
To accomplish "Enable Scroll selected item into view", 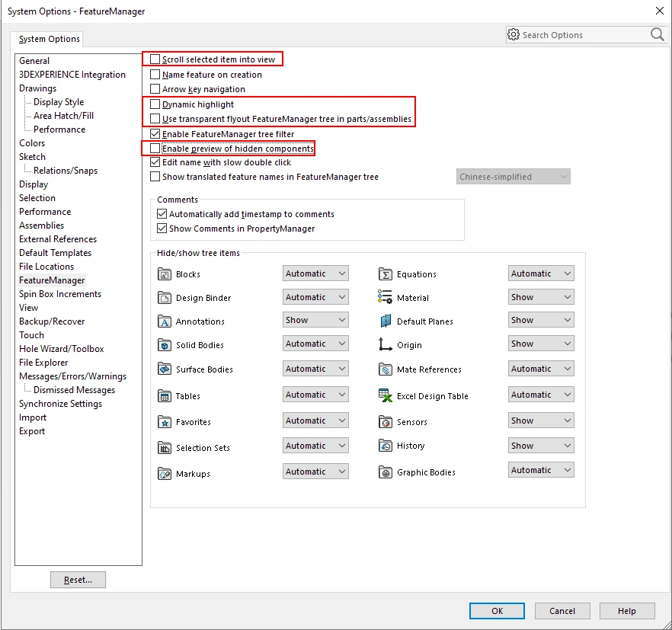I will coord(155,59).
